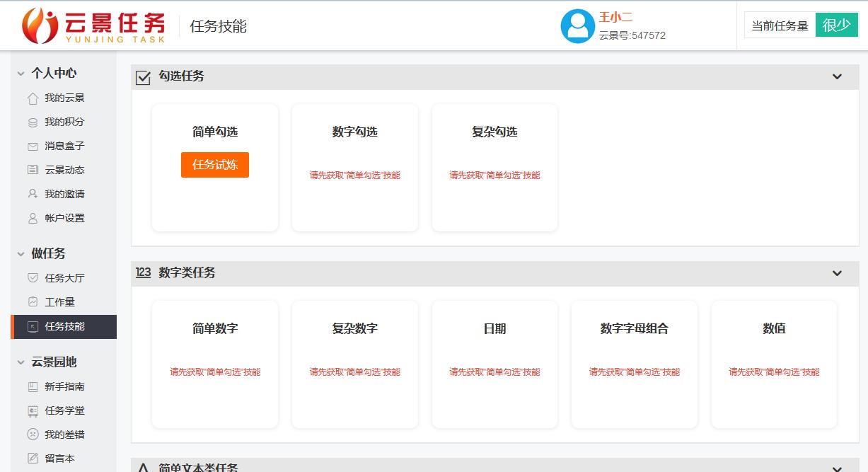This screenshot has width=868, height=472.
Task: Click the checkbox icon beside 勾选任务
Action: (144, 76)
